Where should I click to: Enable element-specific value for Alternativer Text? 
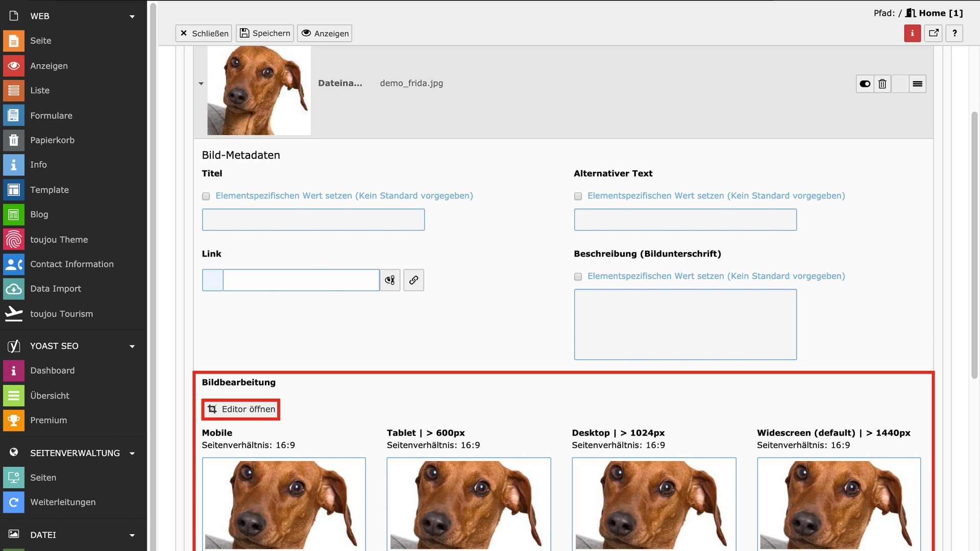(x=578, y=196)
